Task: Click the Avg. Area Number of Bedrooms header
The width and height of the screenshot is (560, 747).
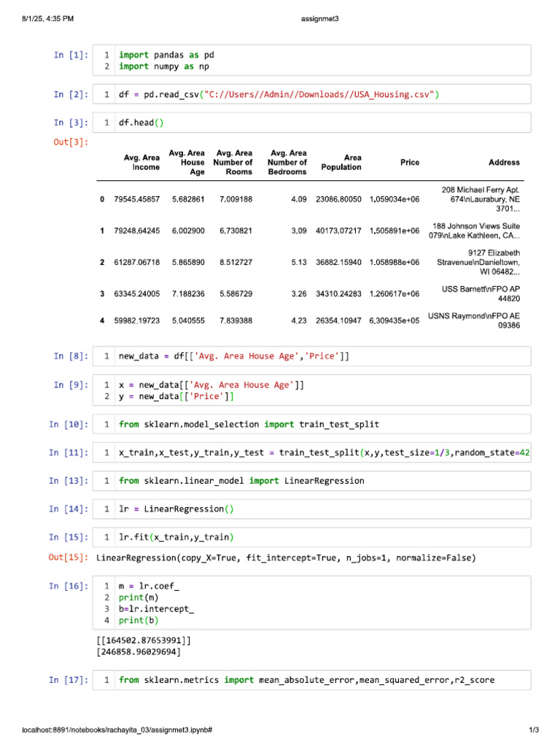Action: [x=287, y=163]
